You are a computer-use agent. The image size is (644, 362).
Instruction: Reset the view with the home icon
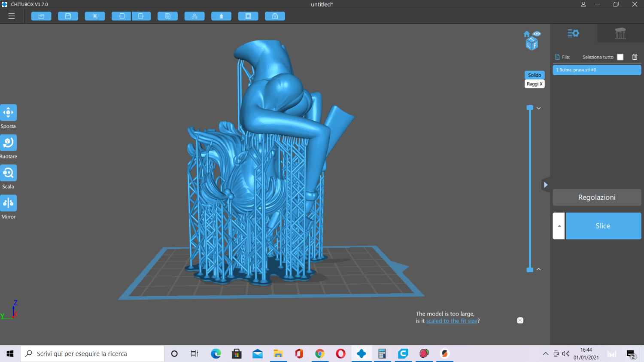click(527, 34)
